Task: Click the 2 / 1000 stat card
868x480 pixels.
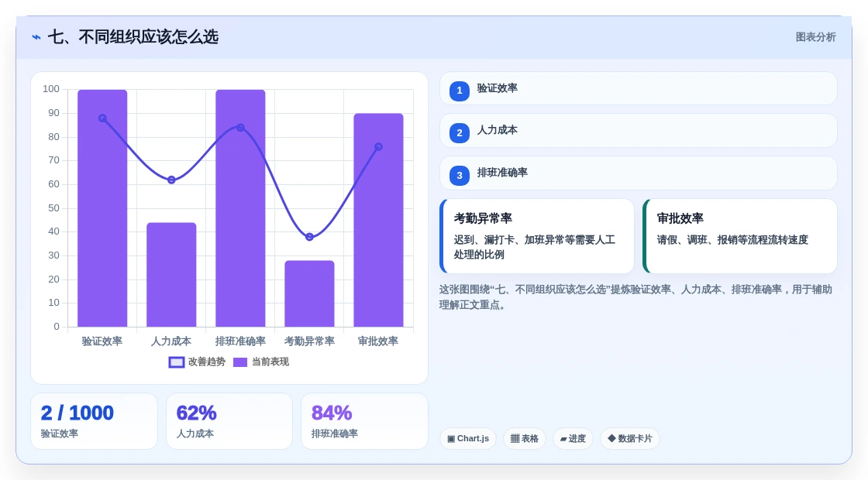Action: 94,421
